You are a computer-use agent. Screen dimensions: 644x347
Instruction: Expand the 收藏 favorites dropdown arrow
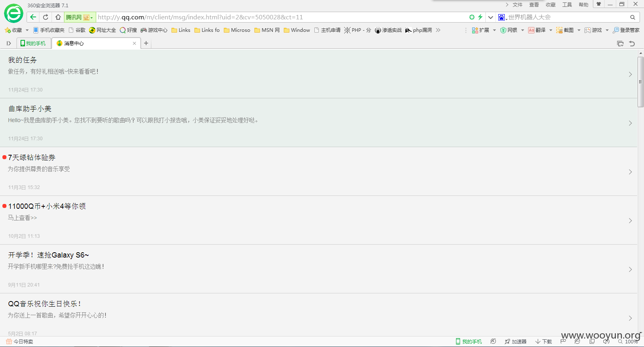(27, 30)
